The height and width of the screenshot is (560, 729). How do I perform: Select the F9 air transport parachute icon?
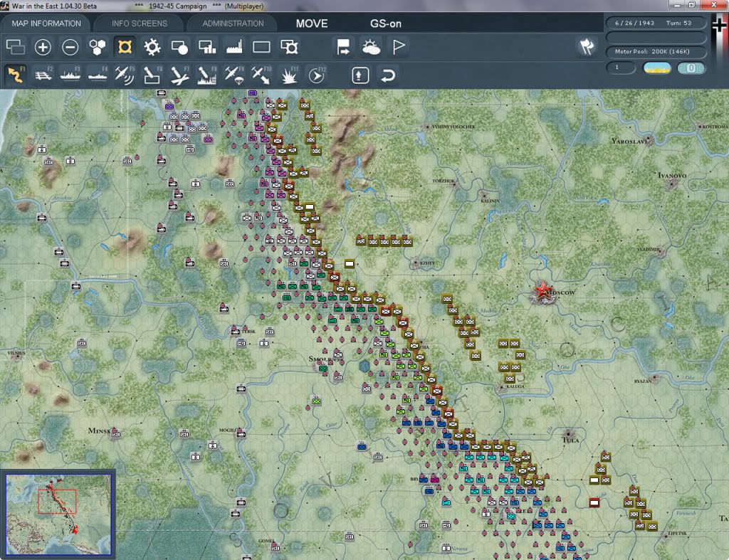coord(234,75)
